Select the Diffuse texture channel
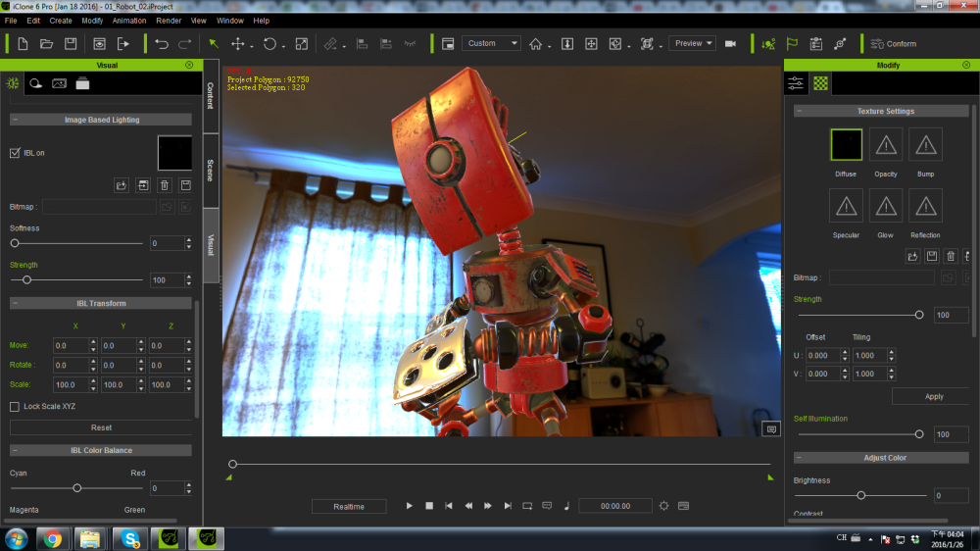 (846, 144)
